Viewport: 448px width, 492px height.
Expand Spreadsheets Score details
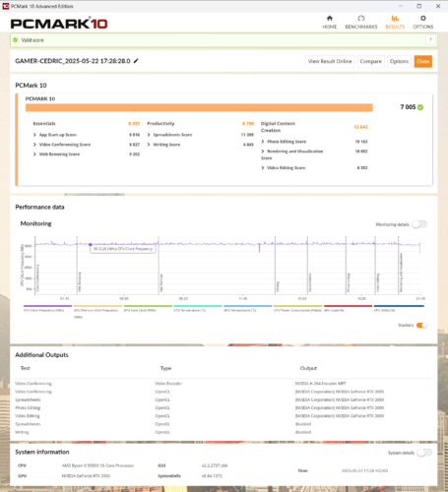[149, 135]
